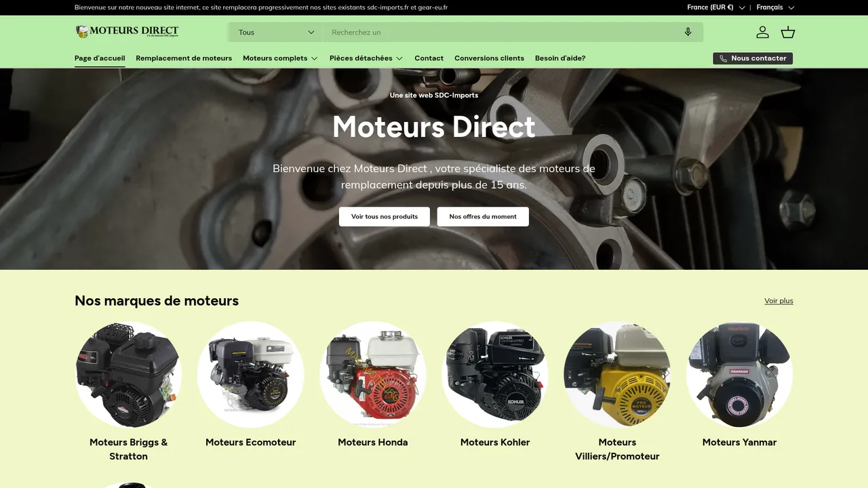This screenshot has height=488, width=868.
Task: Open Moteurs Briggs & Stratton text link
Action: point(129,449)
